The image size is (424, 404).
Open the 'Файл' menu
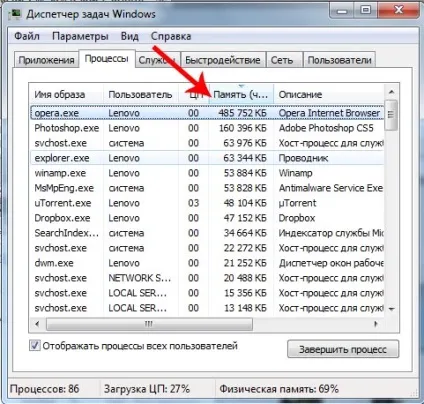coord(27,36)
